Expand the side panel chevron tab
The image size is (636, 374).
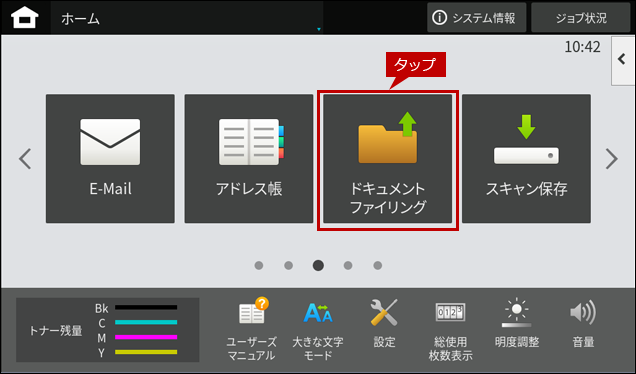pos(623,60)
